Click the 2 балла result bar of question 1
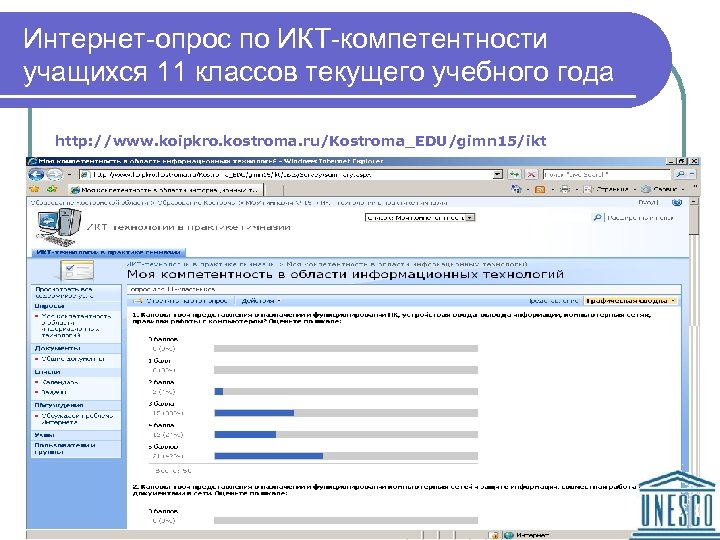The image size is (720, 540). 346,391
